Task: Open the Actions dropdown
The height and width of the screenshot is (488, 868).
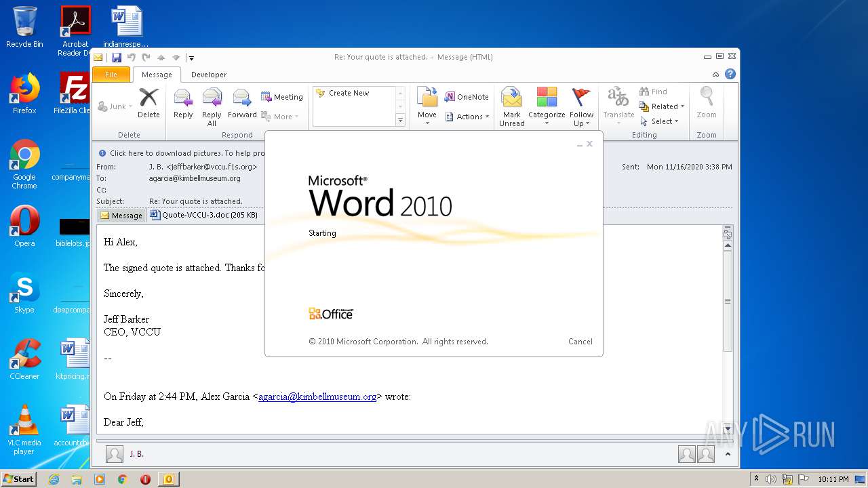Action: point(467,117)
